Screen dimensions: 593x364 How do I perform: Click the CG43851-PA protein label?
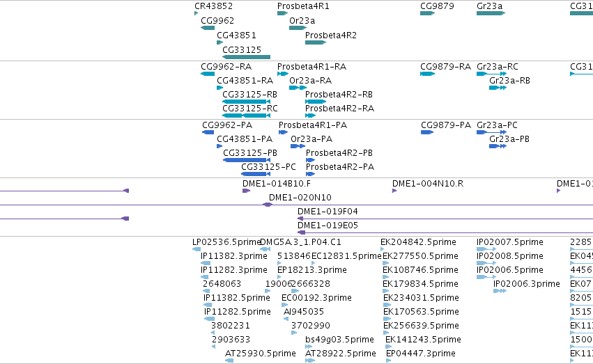point(245,139)
